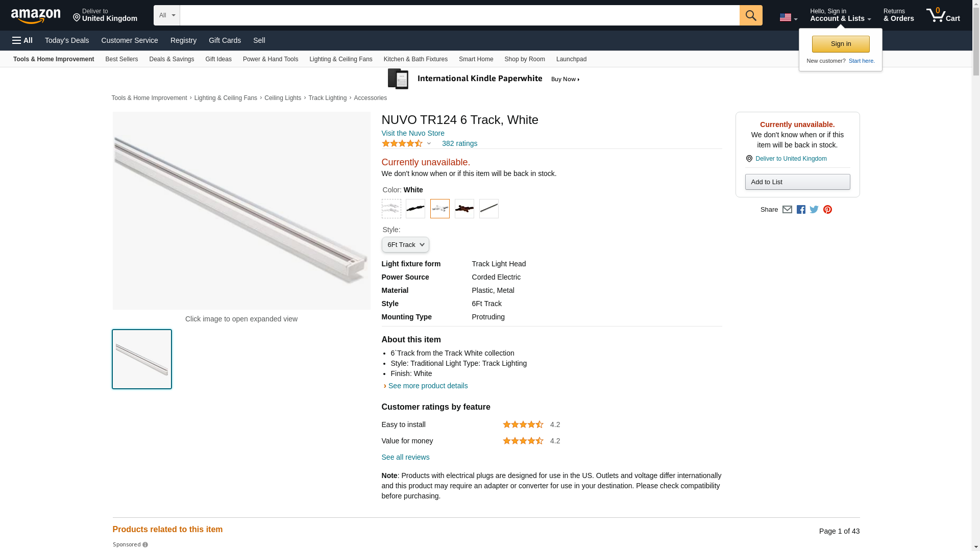Select Smart Home category tab
This screenshot has width=980, height=551.
(476, 59)
